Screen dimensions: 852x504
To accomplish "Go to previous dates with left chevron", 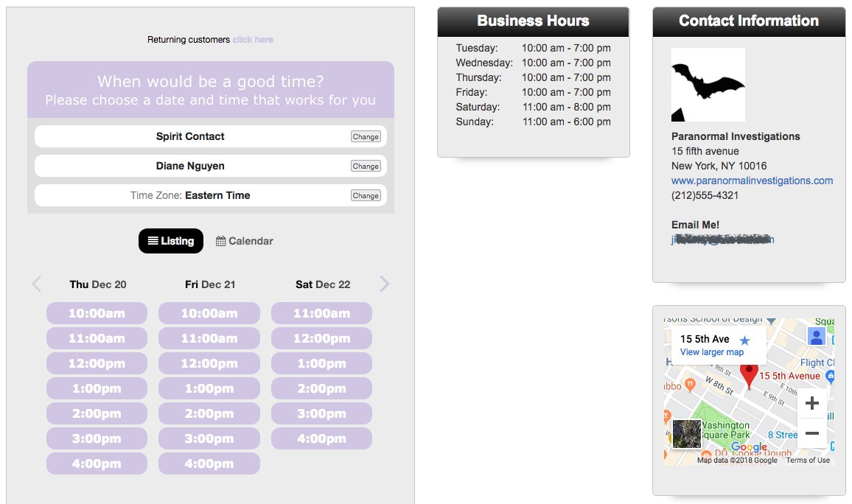I will click(36, 284).
